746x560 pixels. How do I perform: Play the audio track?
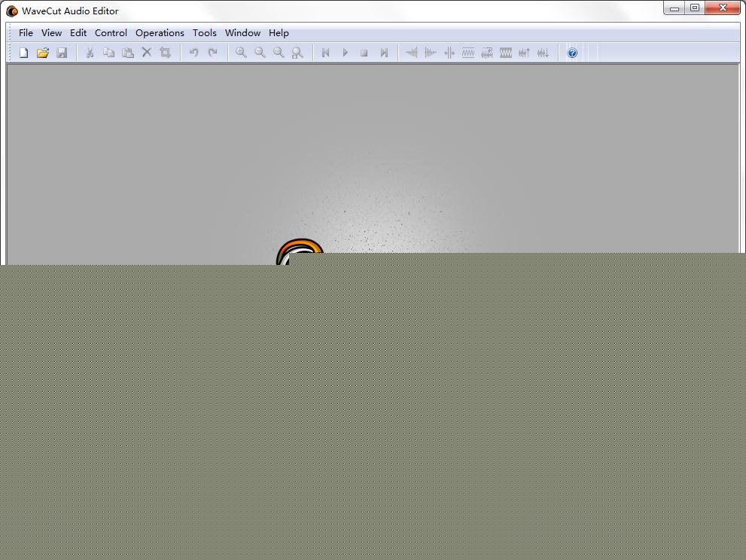[345, 53]
